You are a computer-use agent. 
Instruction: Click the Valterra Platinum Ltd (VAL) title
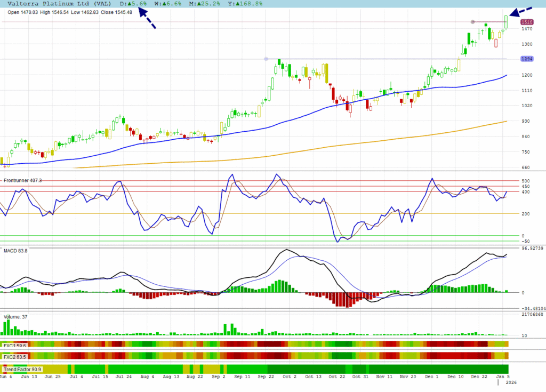(59, 3)
